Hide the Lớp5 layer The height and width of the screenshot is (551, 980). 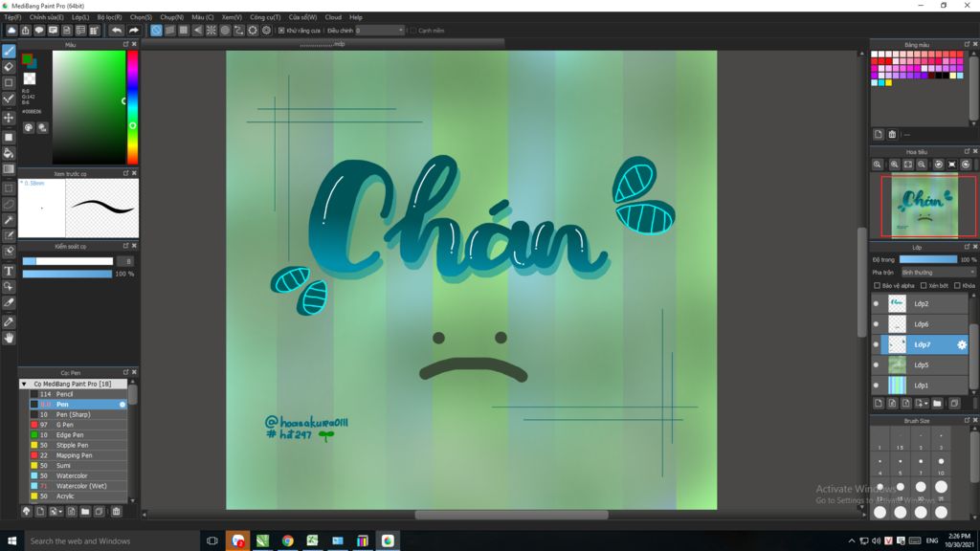pos(876,364)
